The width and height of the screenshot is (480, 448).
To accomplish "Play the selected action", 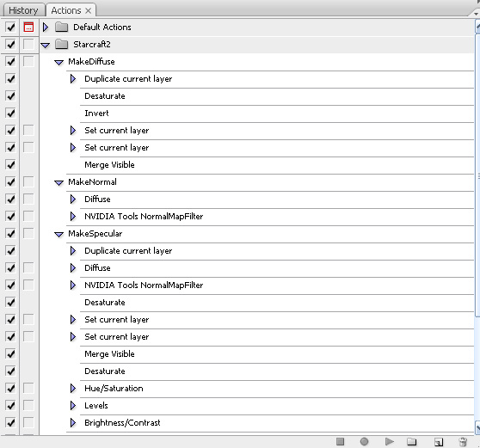I will [x=389, y=441].
